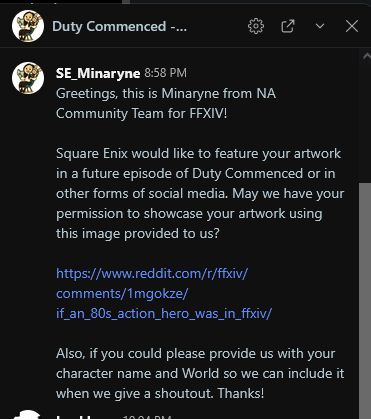Click scrollbar track above the thumb

point(365,122)
